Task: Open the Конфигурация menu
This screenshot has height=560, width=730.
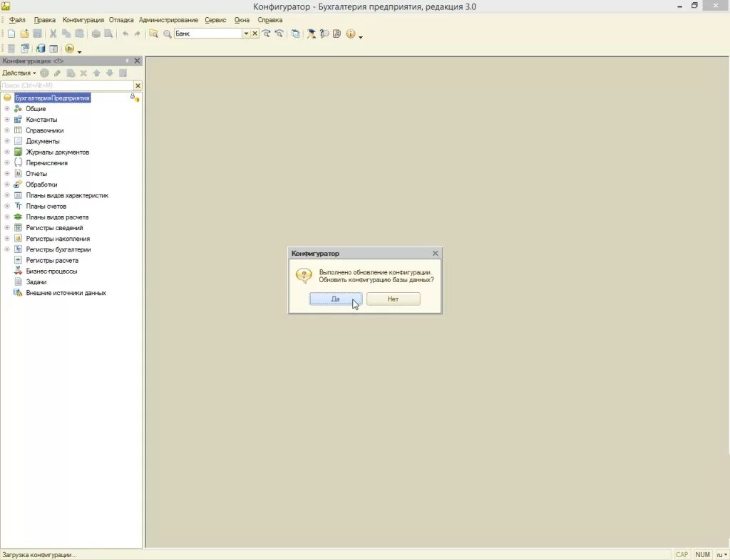Action: (x=83, y=20)
